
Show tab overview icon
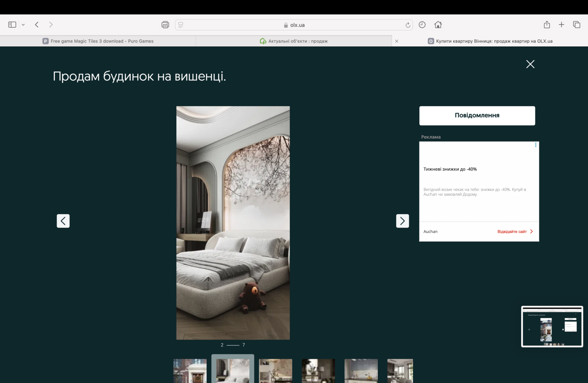point(576,25)
